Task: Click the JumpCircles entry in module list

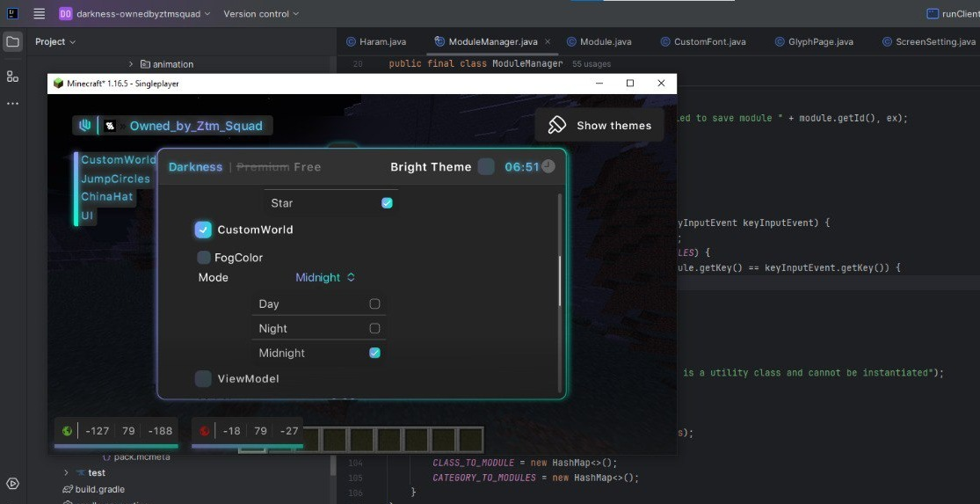Action: 116,179
